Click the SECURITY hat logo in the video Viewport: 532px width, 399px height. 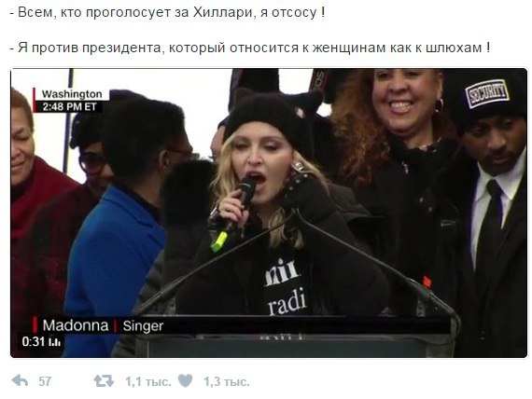point(487,94)
